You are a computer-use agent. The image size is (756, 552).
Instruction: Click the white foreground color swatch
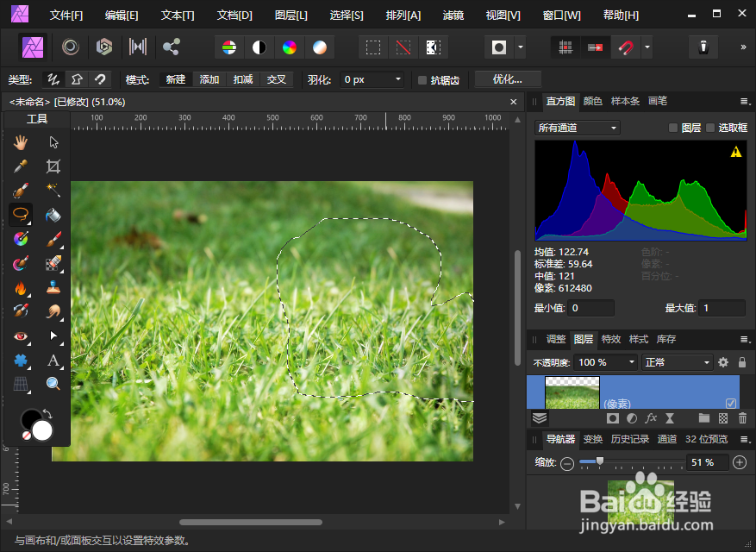click(41, 429)
